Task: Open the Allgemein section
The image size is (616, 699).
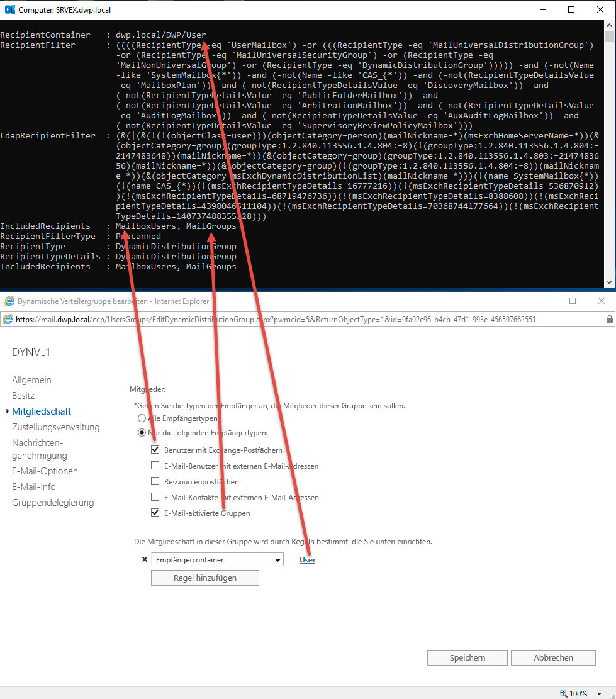Action: coord(31,380)
